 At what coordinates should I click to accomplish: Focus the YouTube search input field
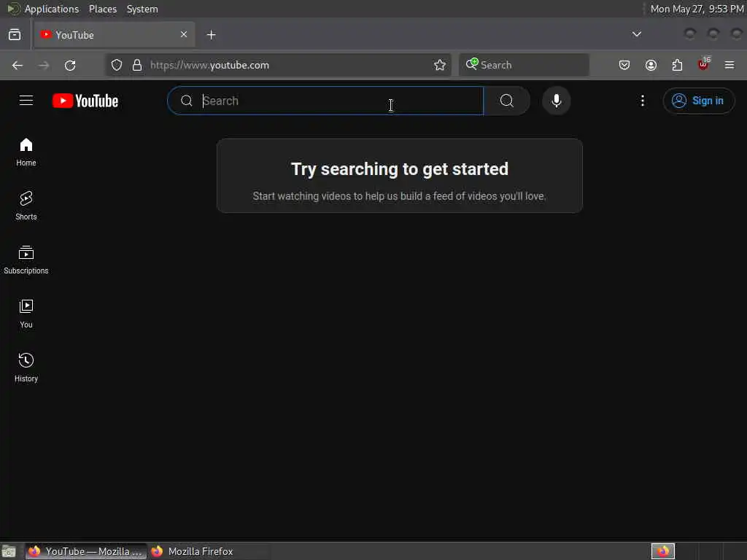click(325, 101)
